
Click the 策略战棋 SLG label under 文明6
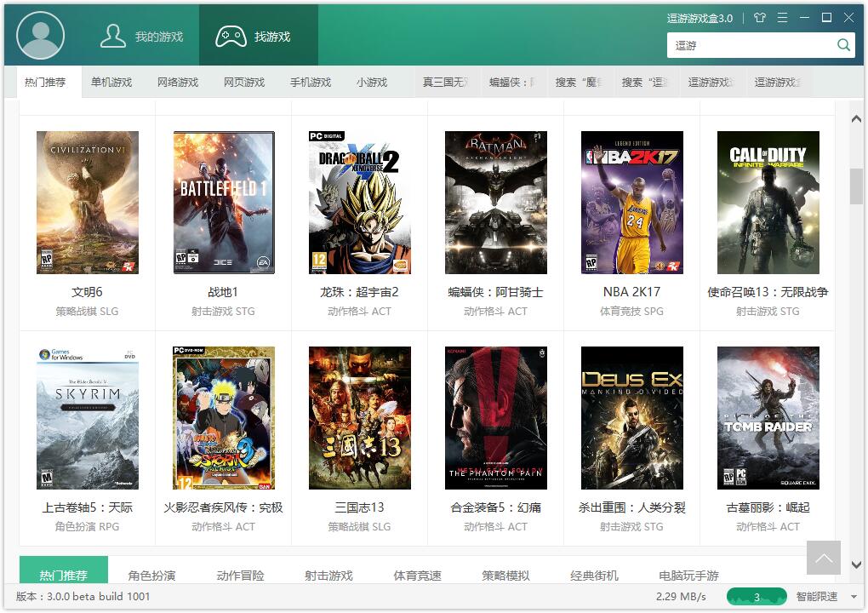[87, 312]
